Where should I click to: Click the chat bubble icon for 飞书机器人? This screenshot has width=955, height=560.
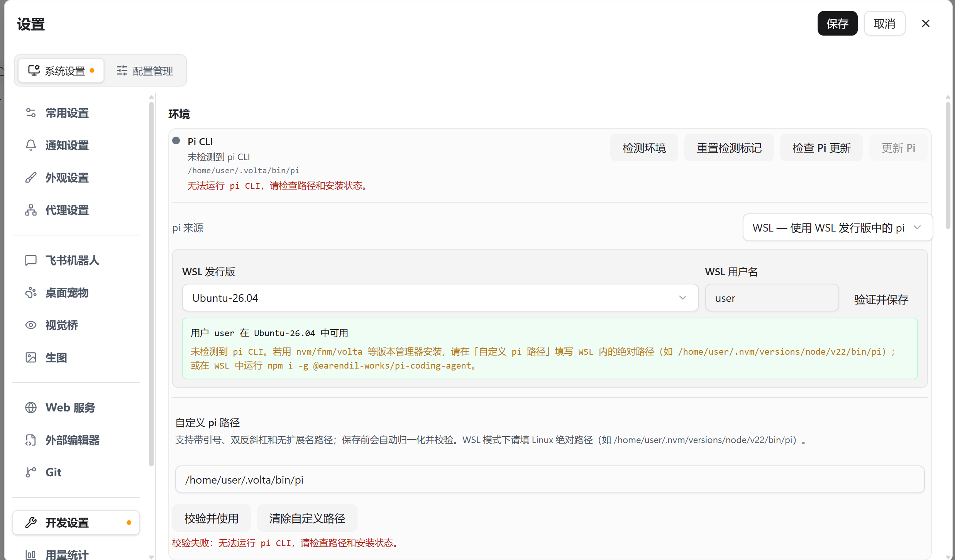click(x=31, y=261)
